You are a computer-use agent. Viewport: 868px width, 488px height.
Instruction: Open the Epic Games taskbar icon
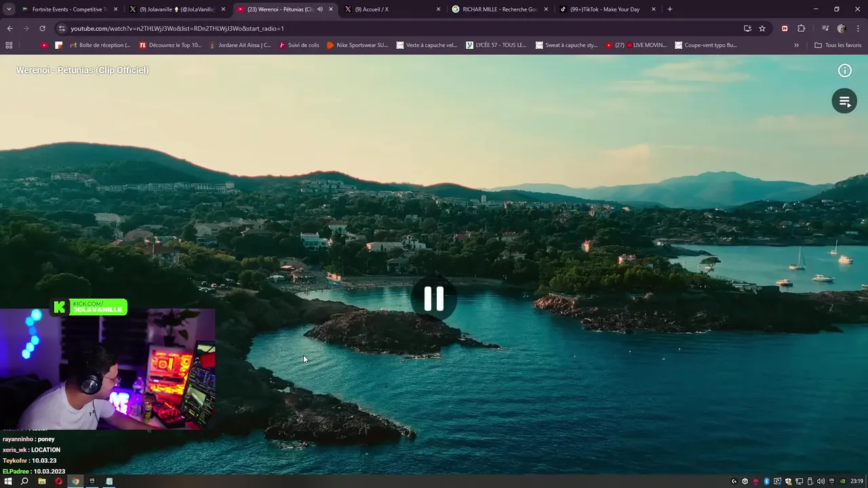[92, 481]
